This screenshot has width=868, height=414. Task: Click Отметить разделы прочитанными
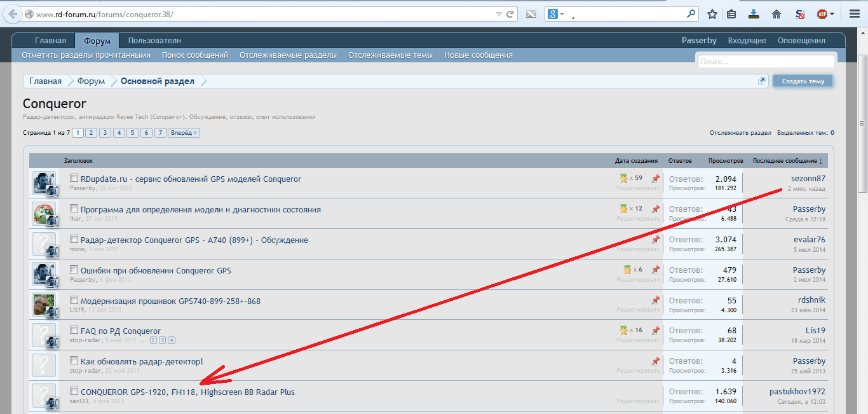86,55
